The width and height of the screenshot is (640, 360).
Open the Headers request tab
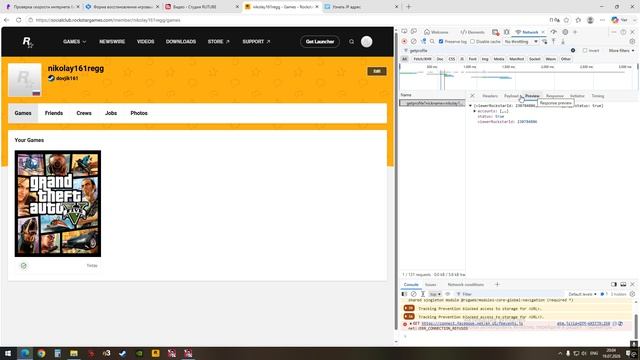(x=490, y=96)
